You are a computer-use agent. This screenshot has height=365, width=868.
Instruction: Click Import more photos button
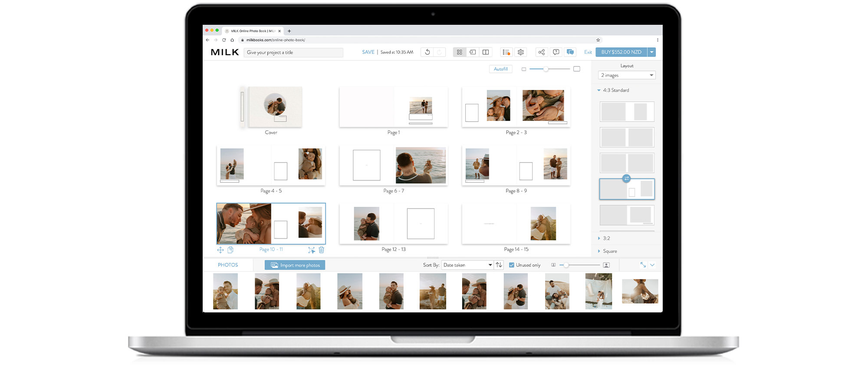(x=295, y=265)
